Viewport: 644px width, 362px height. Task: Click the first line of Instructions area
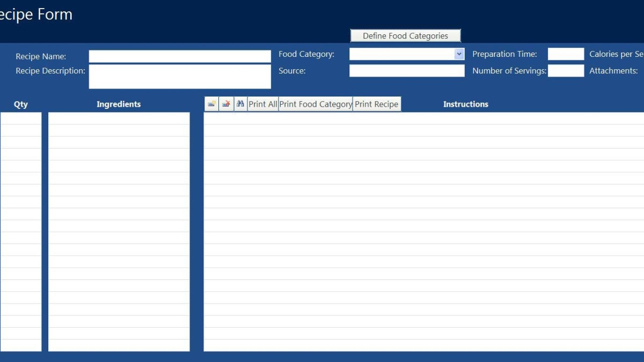[424, 119]
